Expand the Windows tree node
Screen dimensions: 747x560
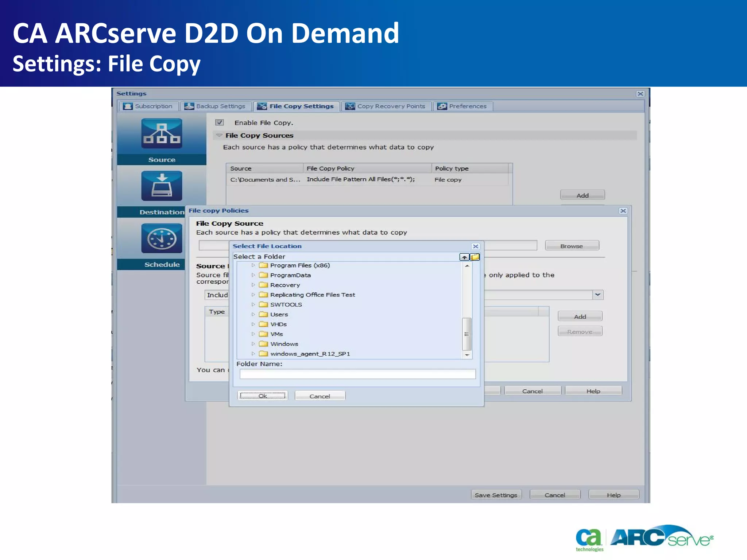(253, 344)
